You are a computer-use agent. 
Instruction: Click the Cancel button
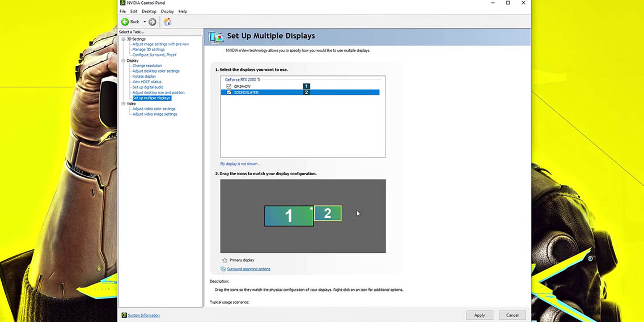click(512, 315)
